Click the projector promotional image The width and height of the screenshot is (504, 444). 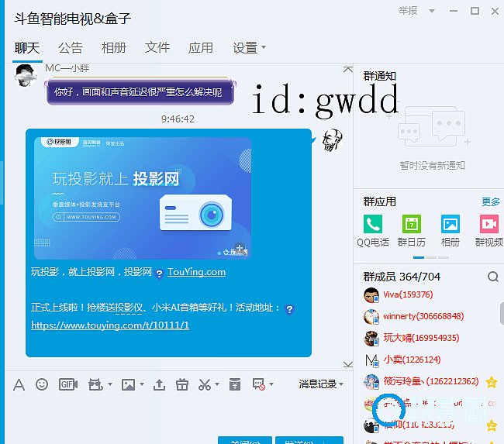click(143, 198)
